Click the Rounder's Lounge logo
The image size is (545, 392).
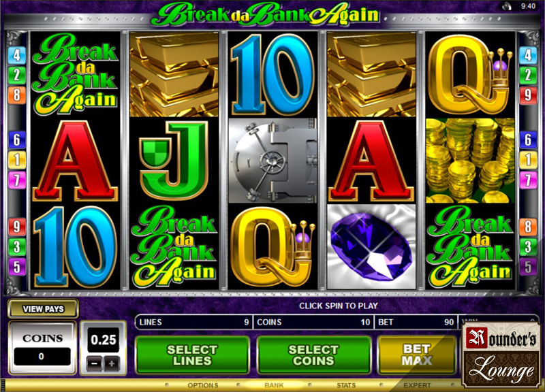click(501, 355)
